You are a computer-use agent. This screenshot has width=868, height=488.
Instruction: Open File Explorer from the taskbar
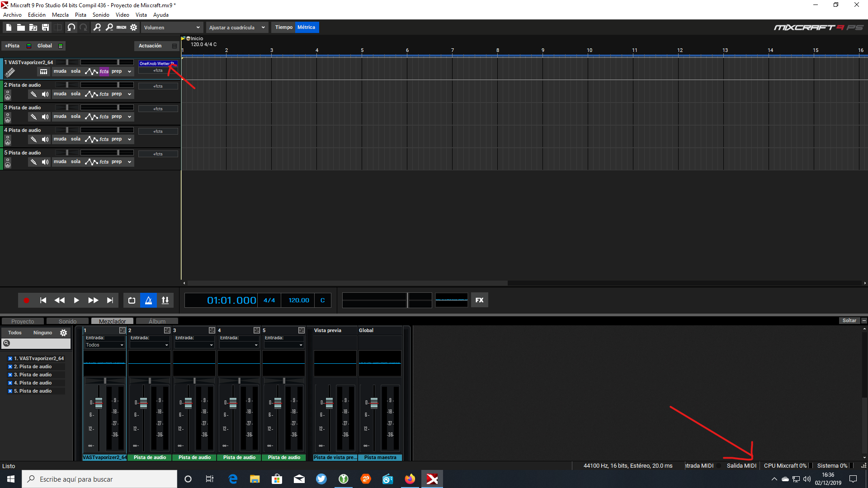coord(255,479)
